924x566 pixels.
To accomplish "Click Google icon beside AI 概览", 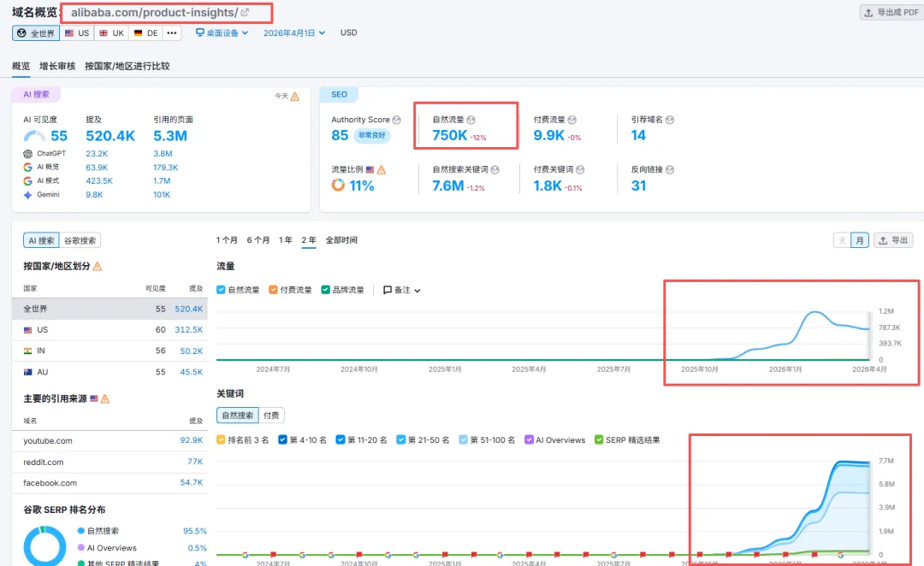I will 27,168.
